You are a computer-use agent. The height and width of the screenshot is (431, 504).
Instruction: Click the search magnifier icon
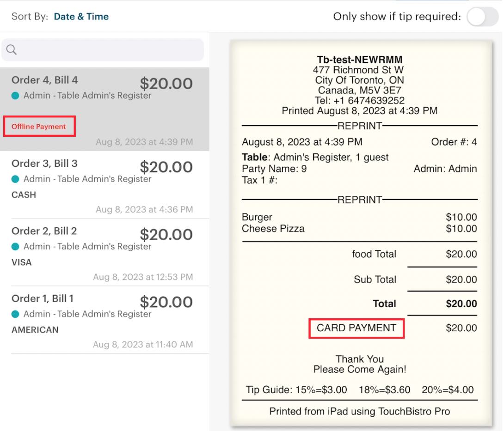(x=11, y=49)
